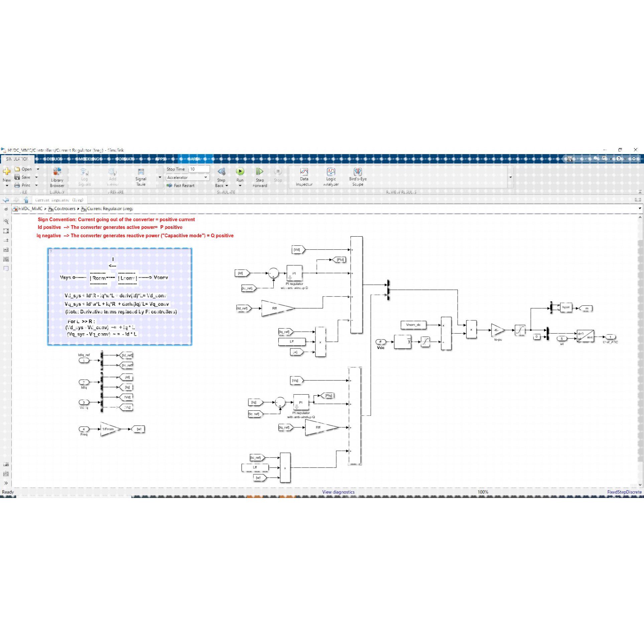The image size is (644, 644).
Task: Toggle Fit to View in the left palette
Action: (6, 231)
